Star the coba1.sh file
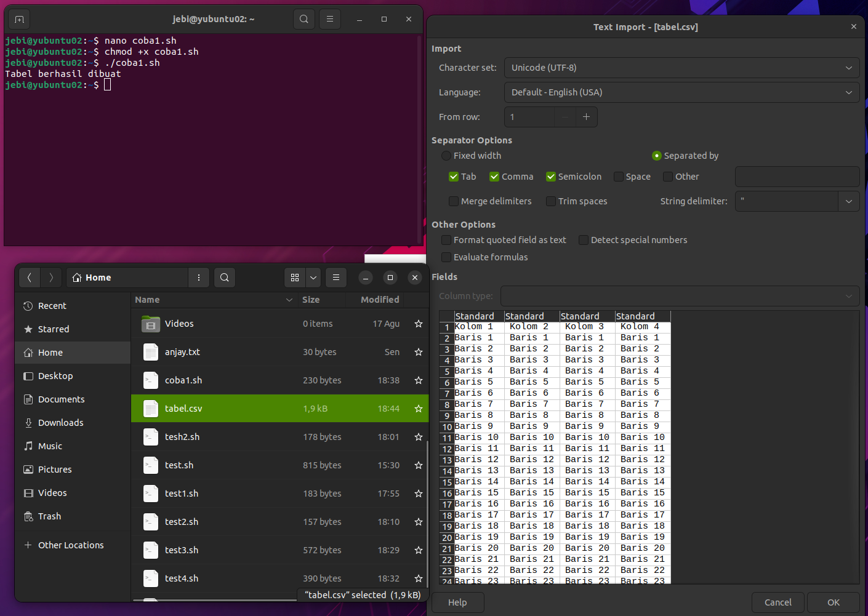This screenshot has height=616, width=868. pyautogui.click(x=419, y=380)
